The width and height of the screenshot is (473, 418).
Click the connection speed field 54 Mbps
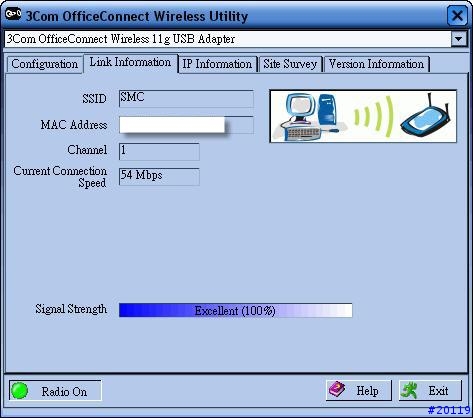tap(159, 177)
